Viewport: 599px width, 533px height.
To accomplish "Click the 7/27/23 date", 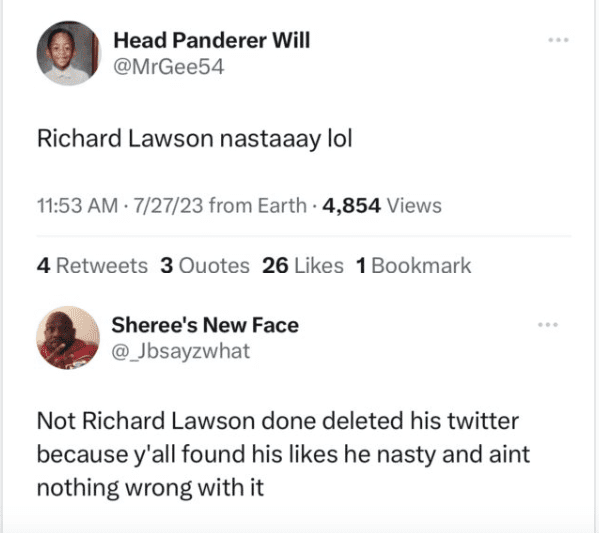I will pos(168,206).
